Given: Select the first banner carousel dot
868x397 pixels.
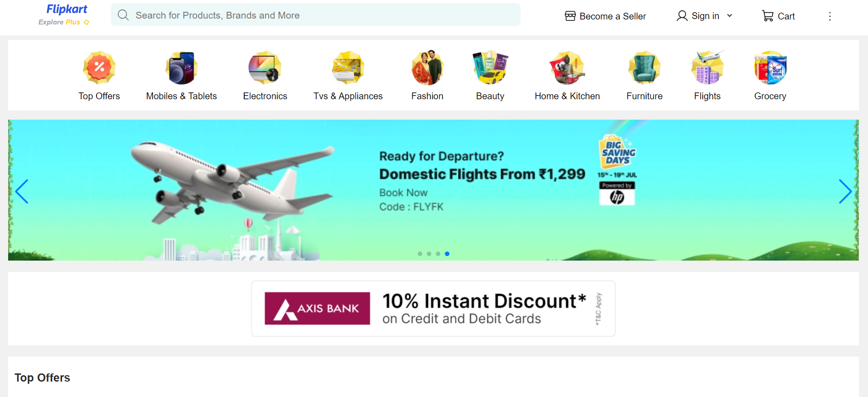Looking at the screenshot, I should coord(420,254).
